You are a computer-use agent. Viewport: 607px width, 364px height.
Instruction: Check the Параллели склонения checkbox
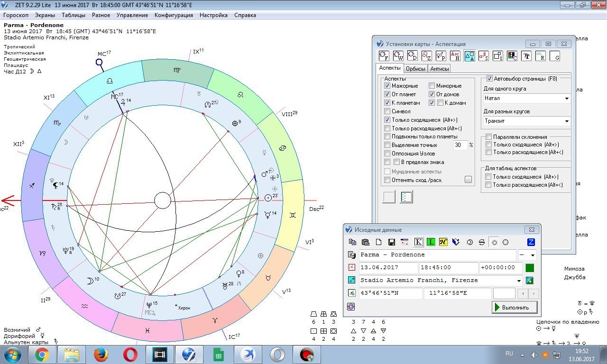488,137
